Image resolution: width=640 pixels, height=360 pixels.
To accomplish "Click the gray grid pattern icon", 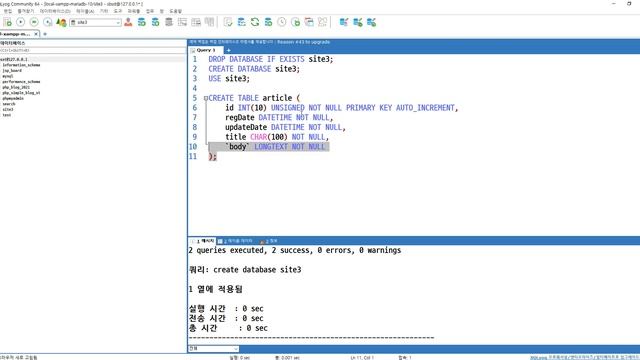I will point(322,22).
